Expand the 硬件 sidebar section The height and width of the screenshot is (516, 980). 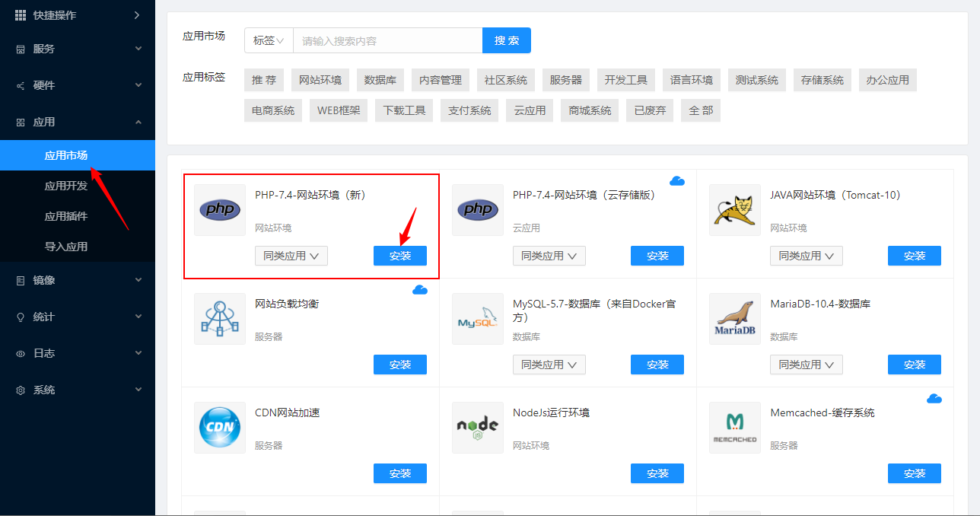[x=138, y=85]
